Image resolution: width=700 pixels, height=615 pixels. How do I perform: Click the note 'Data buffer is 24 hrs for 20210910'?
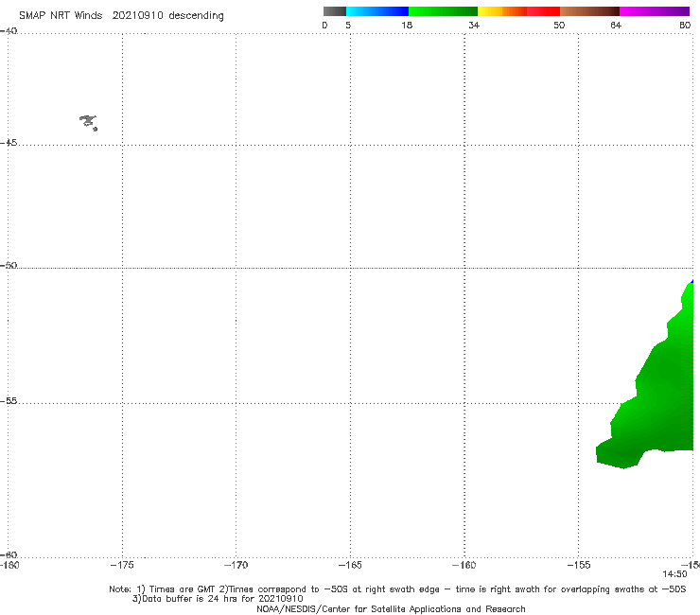tap(218, 599)
